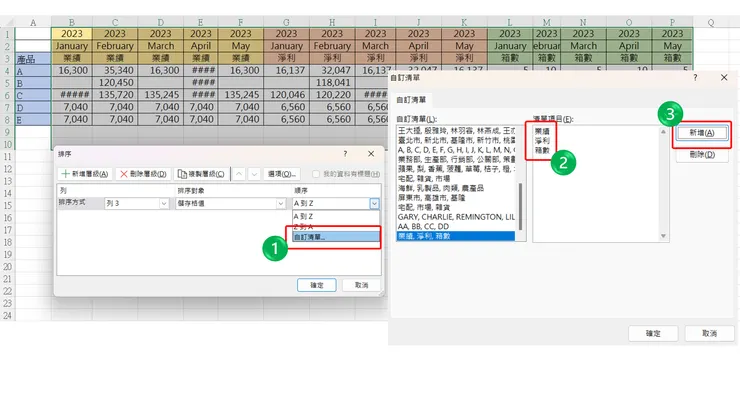Select the 蘋果, 梨, 香蕉 custom list
The height and width of the screenshot is (416, 740).
(455, 169)
